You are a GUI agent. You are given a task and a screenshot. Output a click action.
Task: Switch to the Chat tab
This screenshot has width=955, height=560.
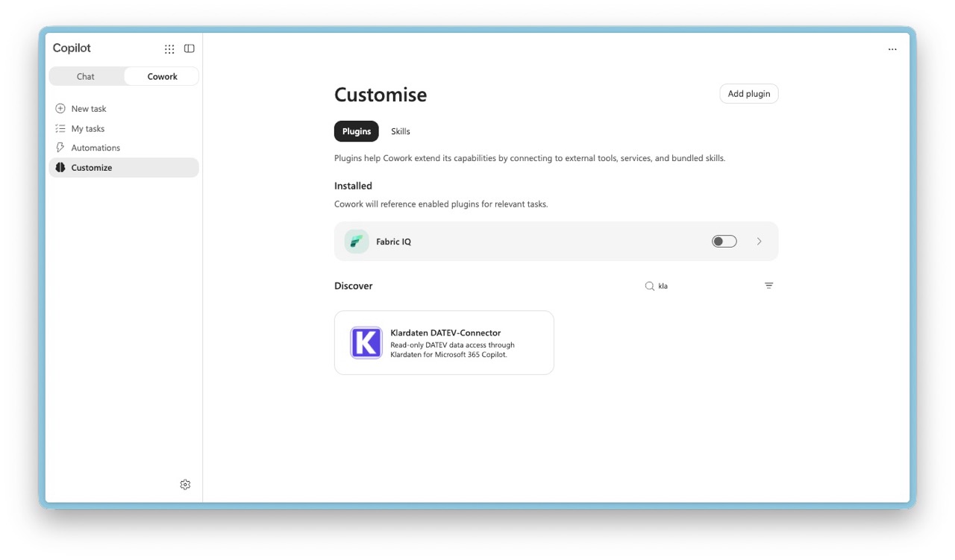pyautogui.click(x=86, y=77)
